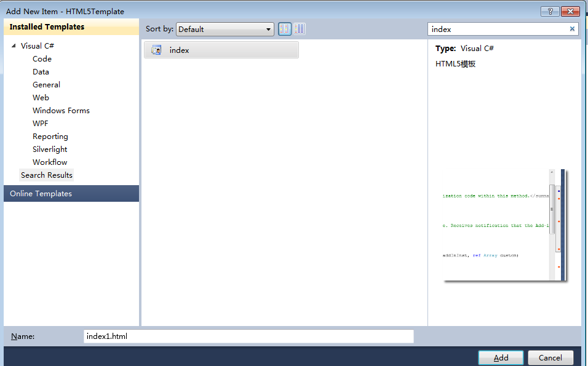
Task: Focus the Name input field
Action: [x=248, y=336]
